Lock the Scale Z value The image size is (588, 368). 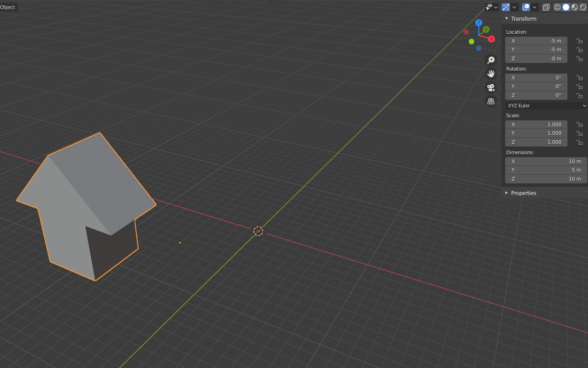click(579, 142)
